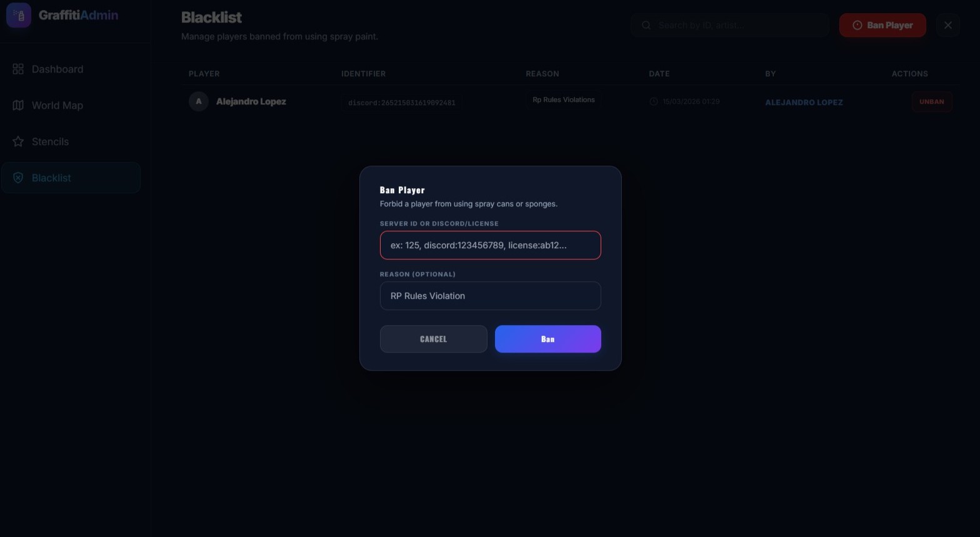
Task: Click the ALEJANDRO LOPEZ link in By column
Action: coord(804,102)
